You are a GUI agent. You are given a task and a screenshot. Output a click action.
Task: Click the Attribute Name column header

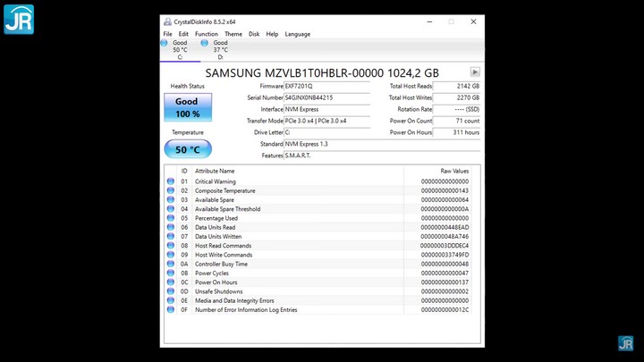click(215, 171)
